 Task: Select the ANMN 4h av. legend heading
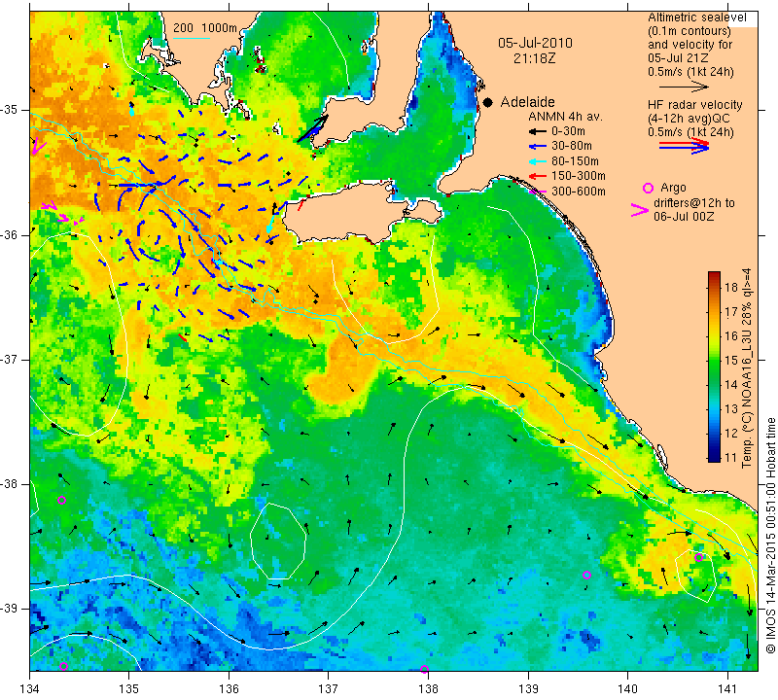click(565, 117)
